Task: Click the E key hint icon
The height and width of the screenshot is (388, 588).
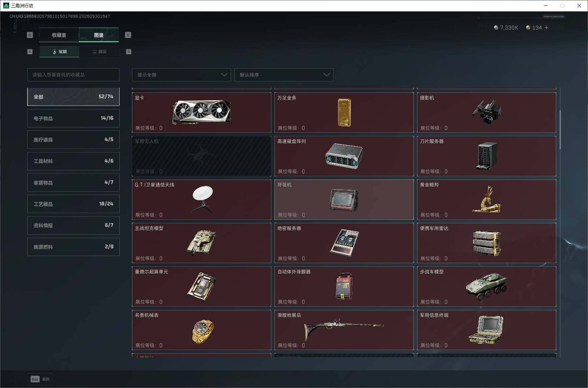Action: pyautogui.click(x=128, y=35)
